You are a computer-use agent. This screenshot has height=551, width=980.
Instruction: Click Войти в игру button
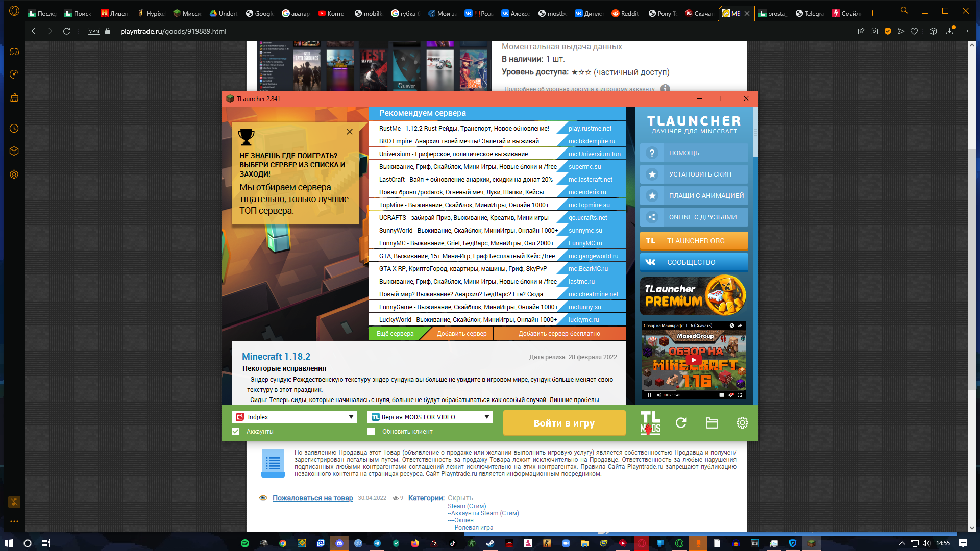pyautogui.click(x=564, y=423)
